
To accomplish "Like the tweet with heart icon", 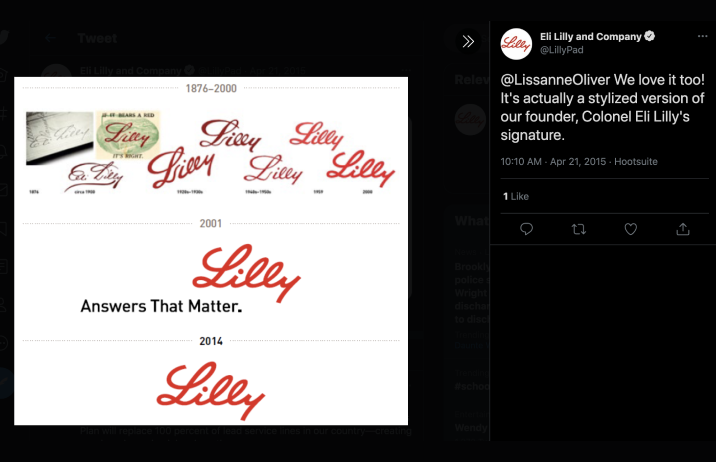I will (631, 229).
